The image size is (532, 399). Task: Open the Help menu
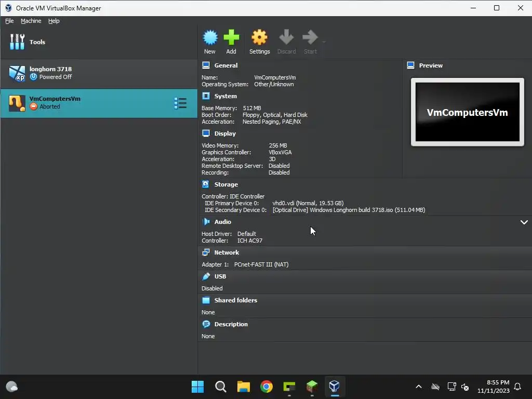[54, 21]
